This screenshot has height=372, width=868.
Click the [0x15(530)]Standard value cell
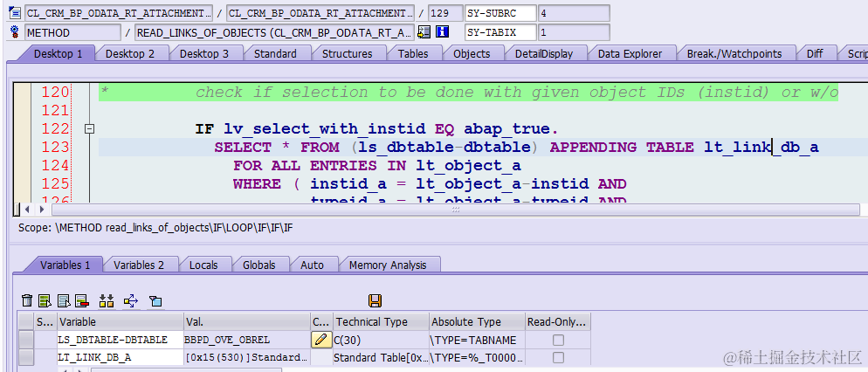(x=247, y=358)
